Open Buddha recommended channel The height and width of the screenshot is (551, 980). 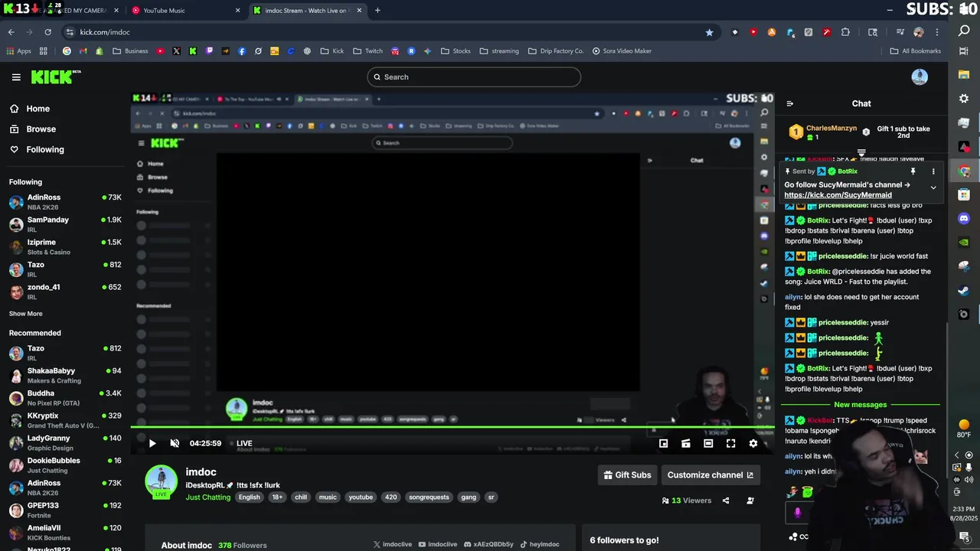[65, 398]
